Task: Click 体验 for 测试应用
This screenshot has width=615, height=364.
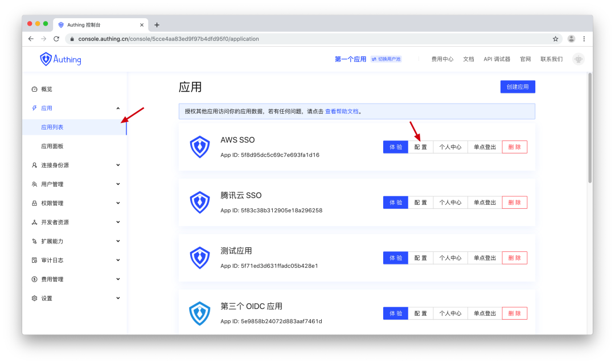Action: tap(396, 258)
